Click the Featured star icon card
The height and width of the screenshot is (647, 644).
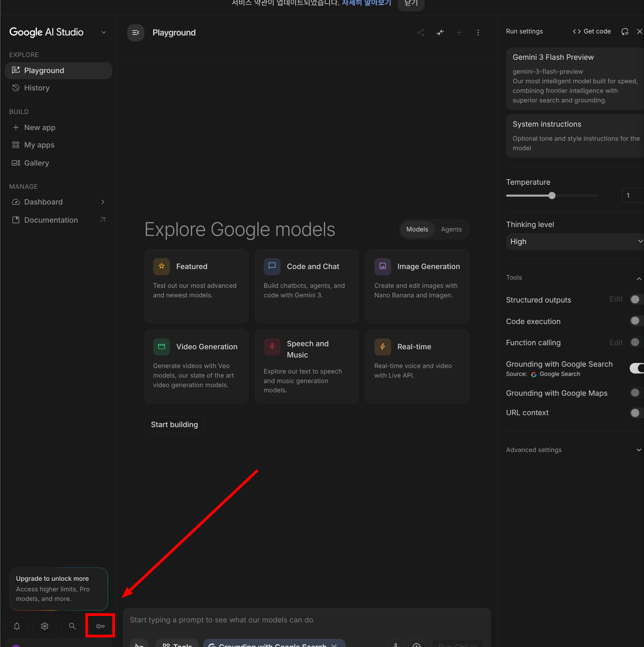point(161,266)
